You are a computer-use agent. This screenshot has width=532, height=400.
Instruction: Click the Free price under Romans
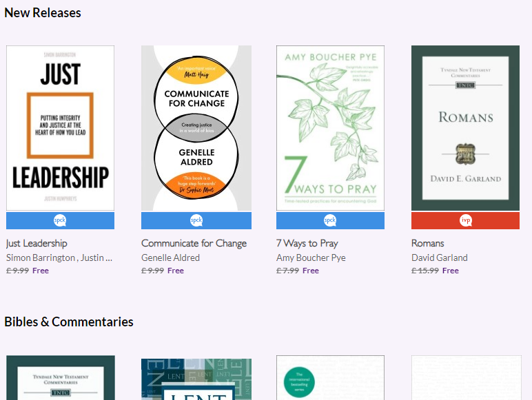click(451, 271)
